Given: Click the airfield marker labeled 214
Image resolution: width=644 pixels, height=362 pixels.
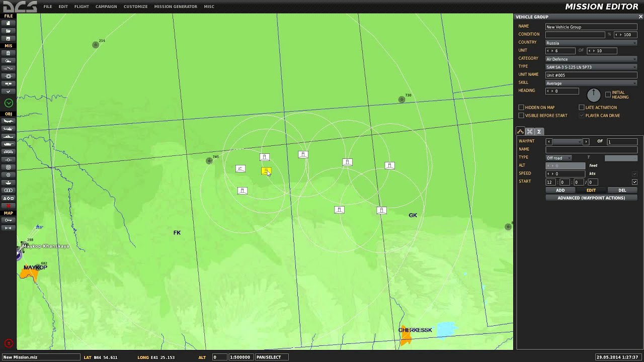Looking at the screenshot, I should pyautogui.click(x=96, y=45).
